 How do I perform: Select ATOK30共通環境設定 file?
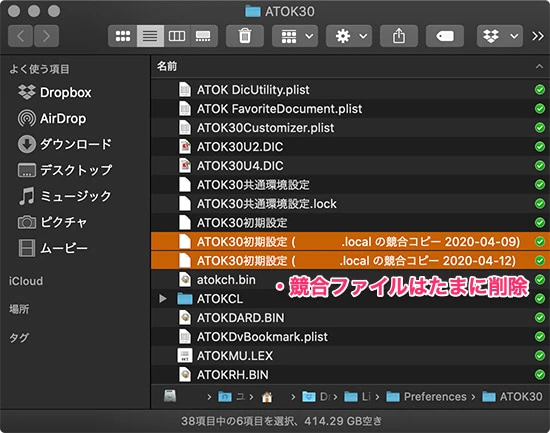[350, 185]
